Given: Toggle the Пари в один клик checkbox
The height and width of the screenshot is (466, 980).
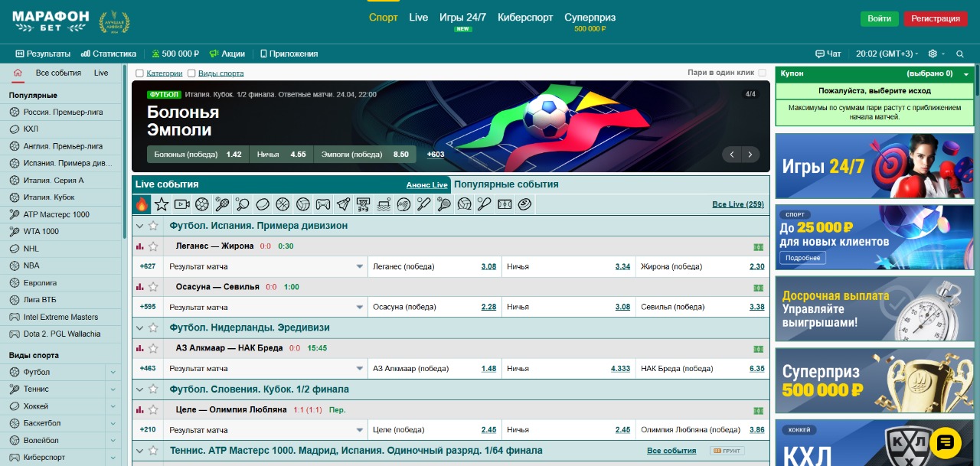Looking at the screenshot, I should click(762, 73).
